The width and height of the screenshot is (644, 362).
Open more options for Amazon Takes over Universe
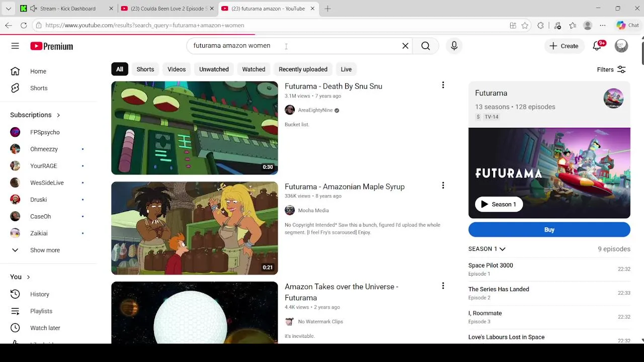pyautogui.click(x=443, y=286)
